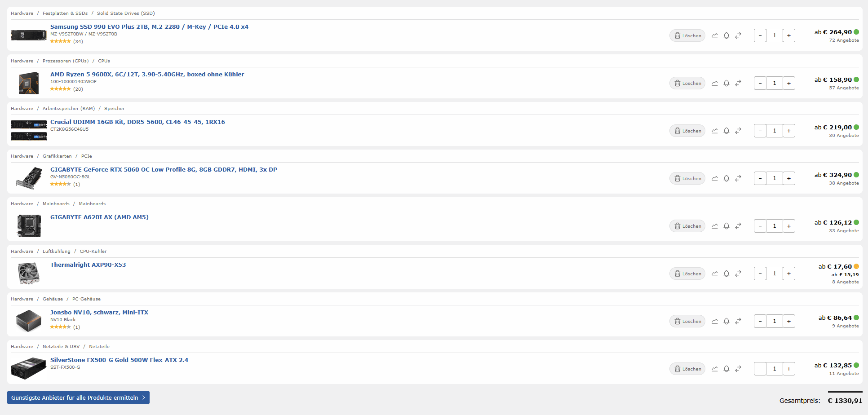868x415 pixels.
Task: Set price alert bell for Thermalright AXP90-X53
Action: (726, 274)
